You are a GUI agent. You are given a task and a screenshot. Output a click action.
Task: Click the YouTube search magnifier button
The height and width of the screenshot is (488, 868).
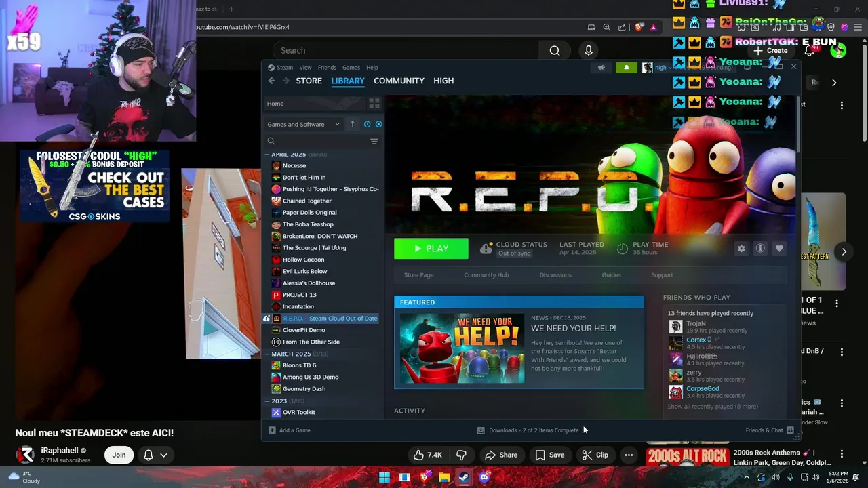click(x=555, y=51)
